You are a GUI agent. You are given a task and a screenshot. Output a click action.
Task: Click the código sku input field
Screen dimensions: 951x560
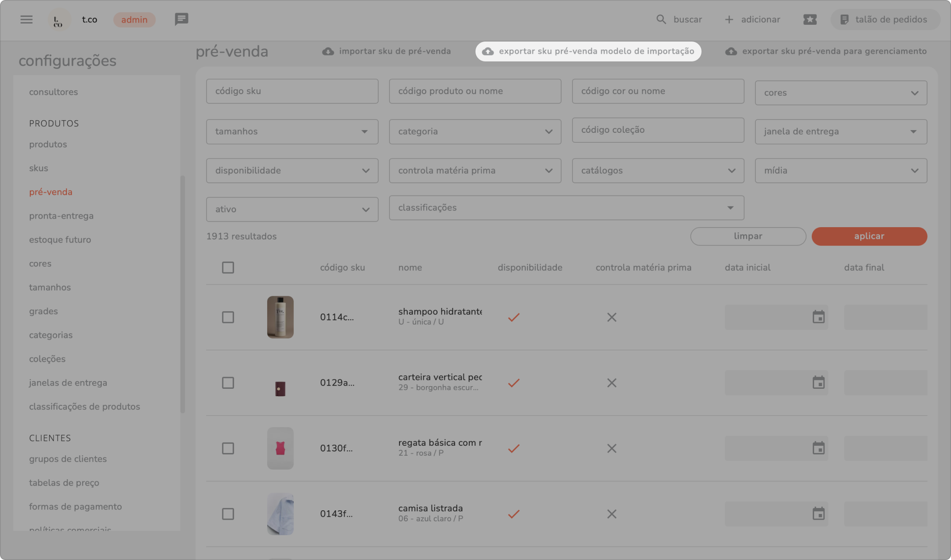point(292,91)
